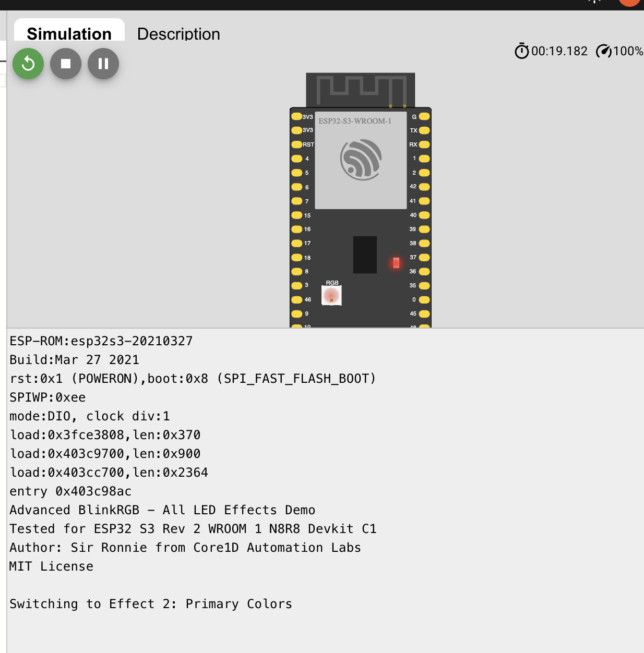This screenshot has height=653, width=644.
Task: Click the glowing red LED near pin 37
Action: coord(396,263)
